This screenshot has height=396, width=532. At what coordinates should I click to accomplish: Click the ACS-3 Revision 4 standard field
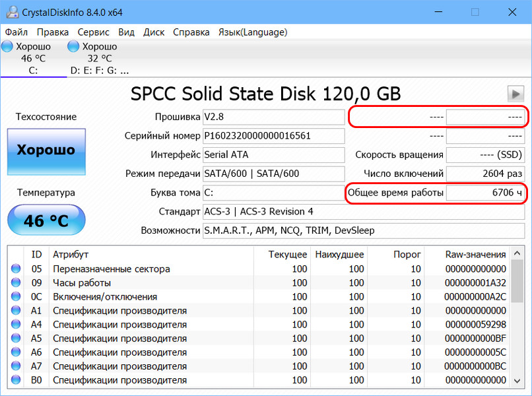(x=364, y=212)
